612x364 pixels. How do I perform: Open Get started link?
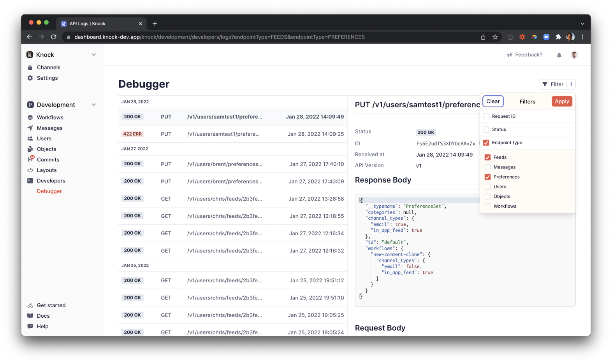(x=51, y=305)
